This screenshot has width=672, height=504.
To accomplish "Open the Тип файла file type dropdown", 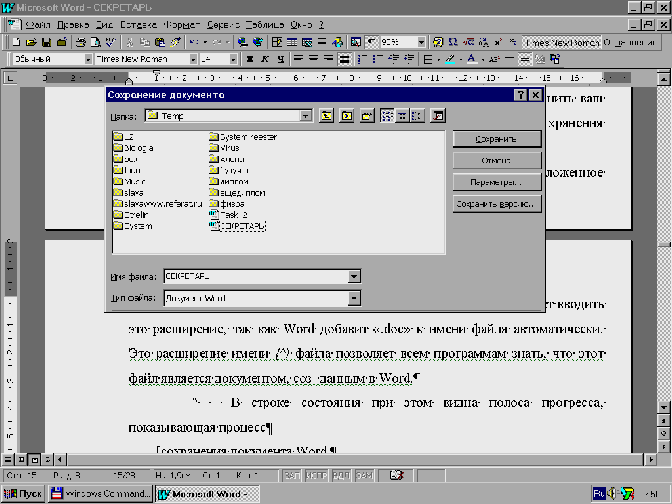I will (354, 297).
